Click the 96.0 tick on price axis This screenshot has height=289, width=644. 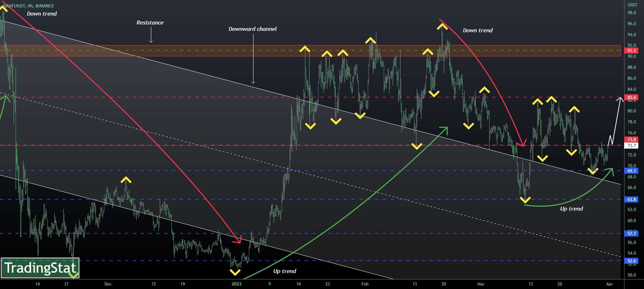pos(632,24)
